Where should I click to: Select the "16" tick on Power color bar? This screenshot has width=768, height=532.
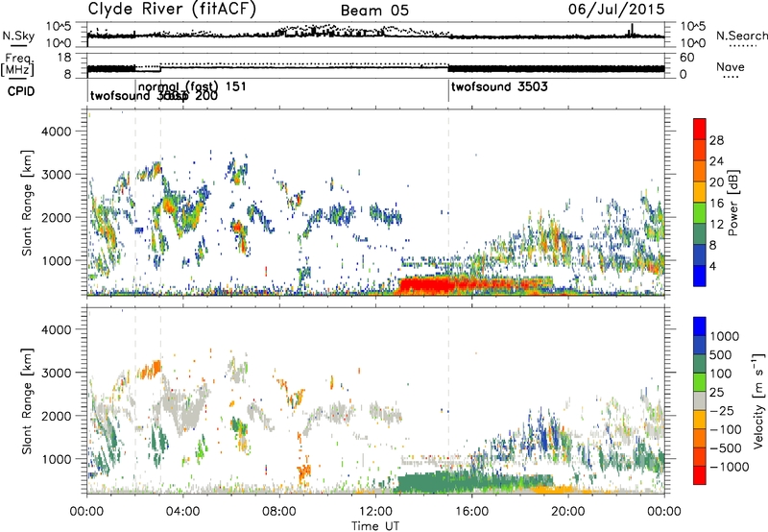click(x=716, y=204)
